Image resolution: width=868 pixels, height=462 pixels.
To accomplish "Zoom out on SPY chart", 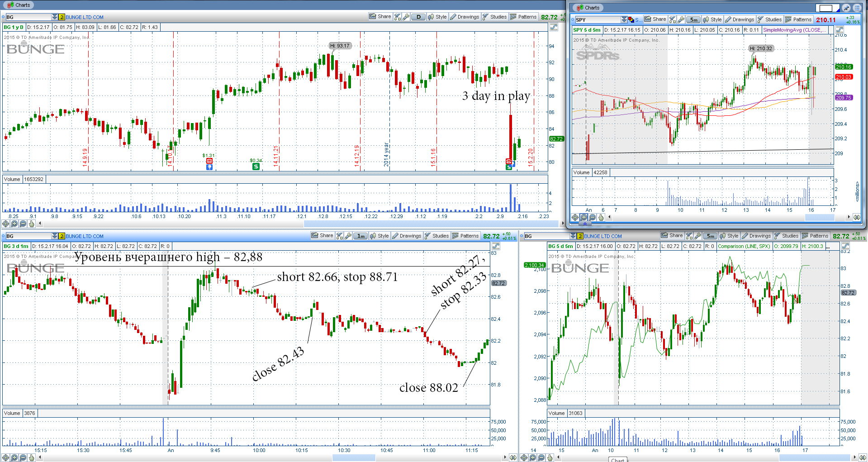I will click(592, 217).
